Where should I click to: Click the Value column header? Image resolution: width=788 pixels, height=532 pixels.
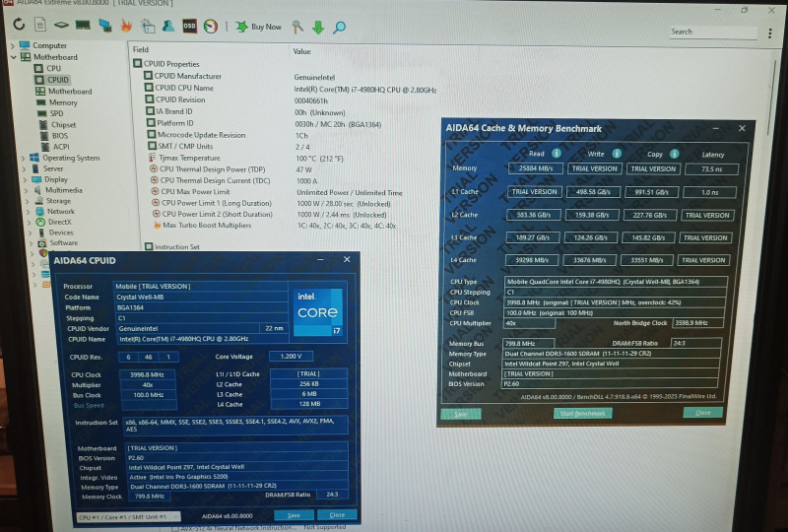click(302, 51)
